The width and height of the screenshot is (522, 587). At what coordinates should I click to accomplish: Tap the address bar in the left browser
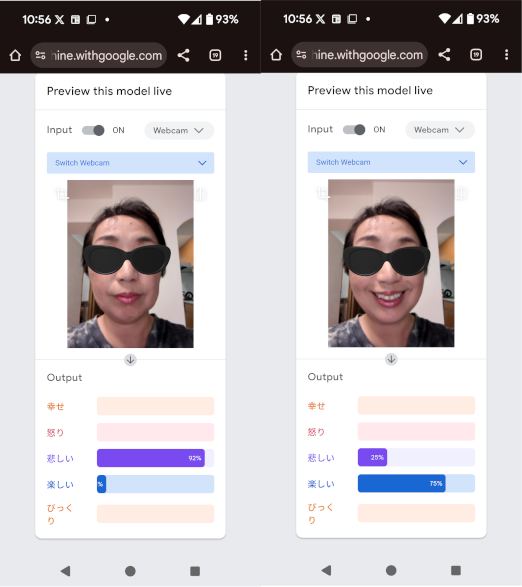[x=98, y=55]
